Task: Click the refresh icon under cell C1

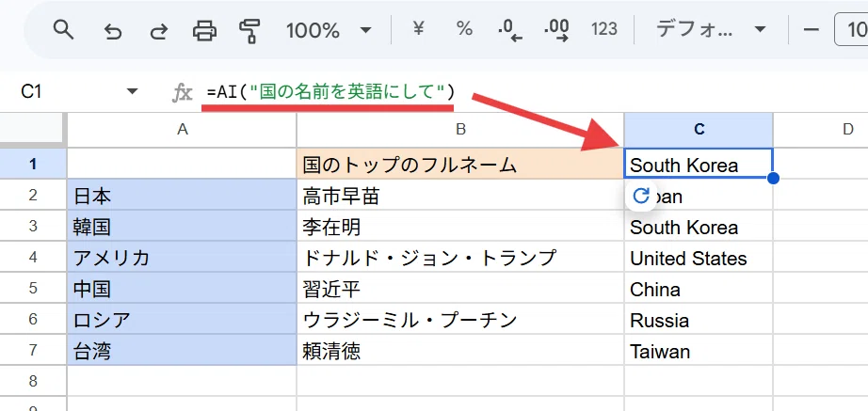Action: click(x=640, y=196)
